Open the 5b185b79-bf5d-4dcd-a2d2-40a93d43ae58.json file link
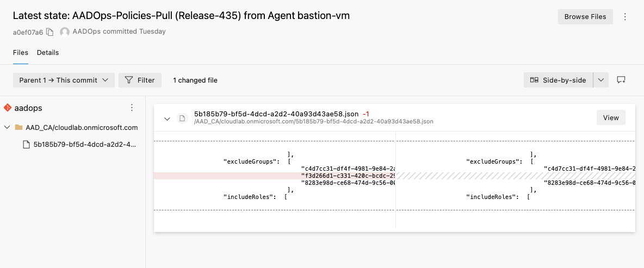The width and height of the screenshot is (644, 268). (x=276, y=114)
